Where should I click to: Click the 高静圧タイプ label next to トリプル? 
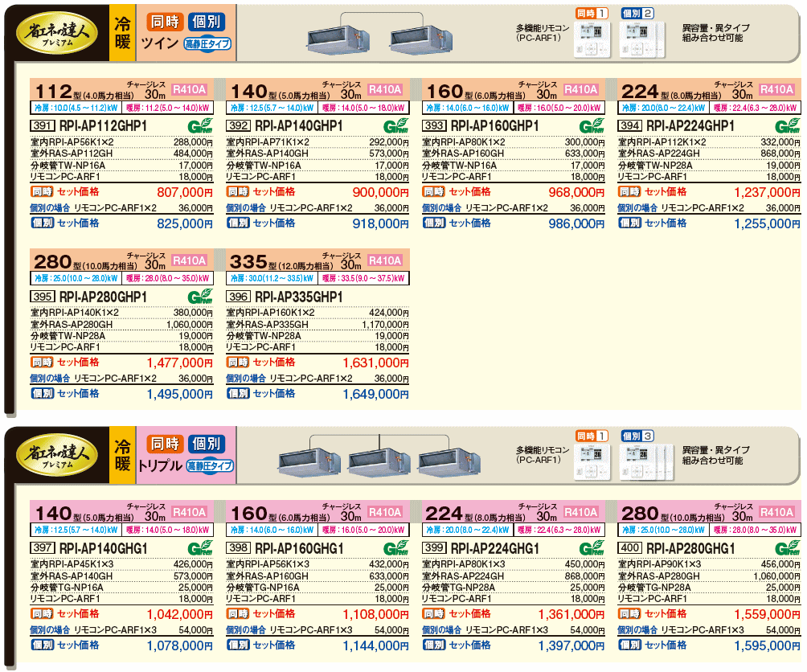210,466
